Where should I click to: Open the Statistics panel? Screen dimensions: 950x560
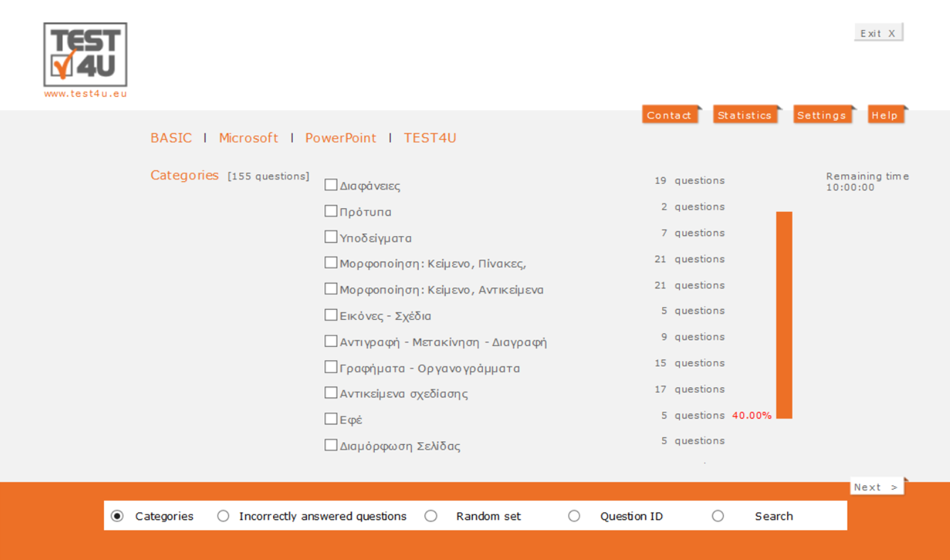point(745,114)
